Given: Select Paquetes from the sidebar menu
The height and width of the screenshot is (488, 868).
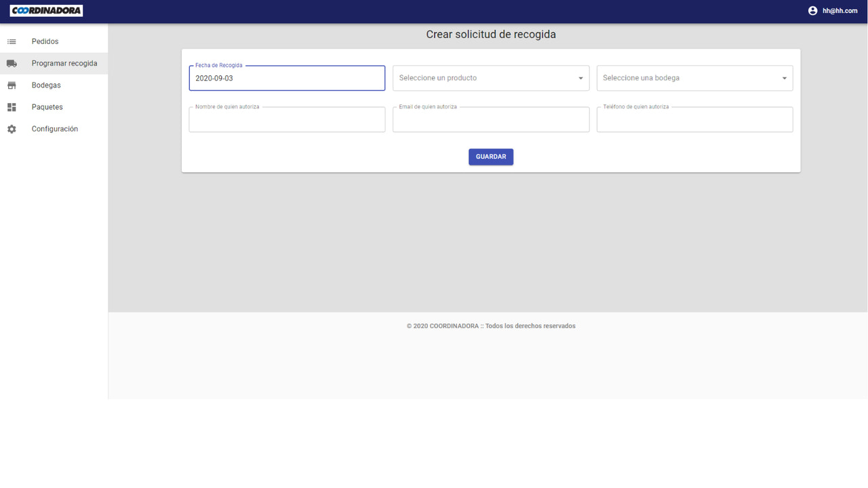Looking at the screenshot, I should [x=47, y=106].
